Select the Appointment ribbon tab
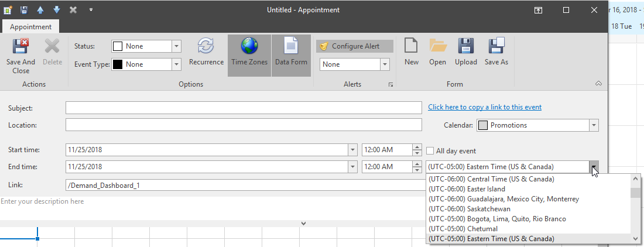 click(31, 27)
